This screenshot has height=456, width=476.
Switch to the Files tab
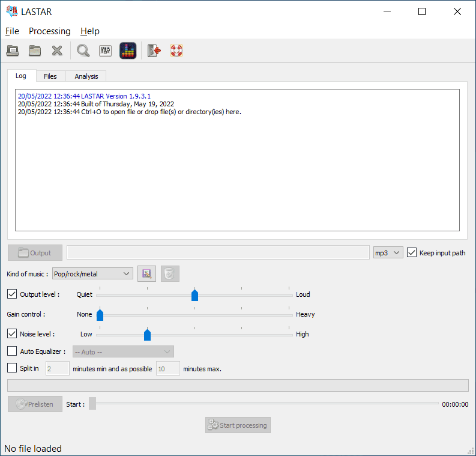click(x=50, y=76)
